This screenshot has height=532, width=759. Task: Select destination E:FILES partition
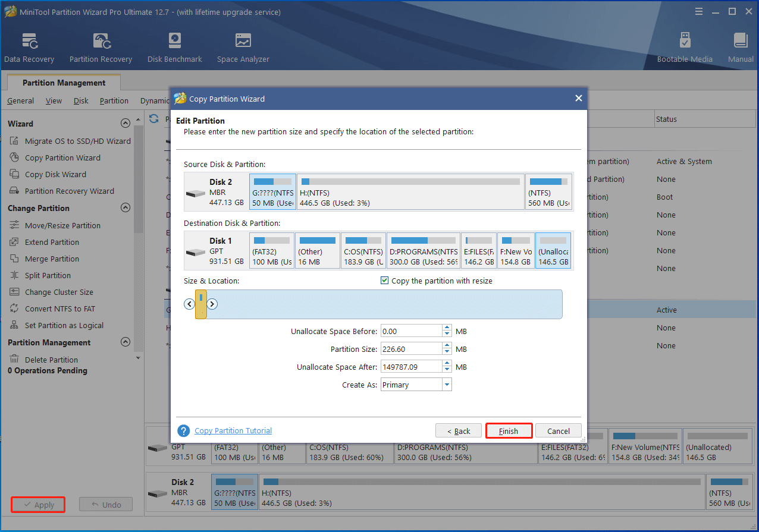(479, 251)
